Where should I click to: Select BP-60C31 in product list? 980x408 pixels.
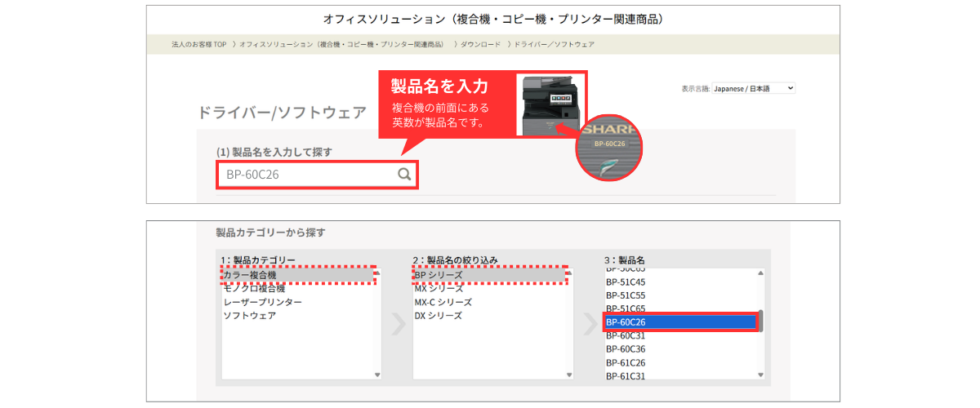tap(626, 335)
